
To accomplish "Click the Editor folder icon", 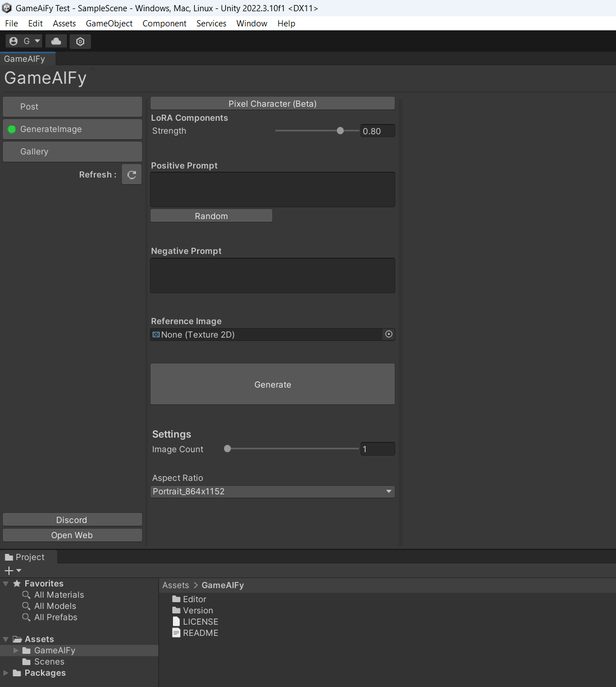I will [x=176, y=599].
